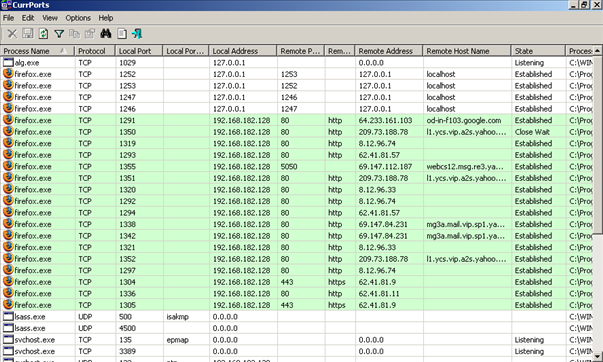Click the isakmp local port name cell
603x362 pixels.
(x=178, y=317)
